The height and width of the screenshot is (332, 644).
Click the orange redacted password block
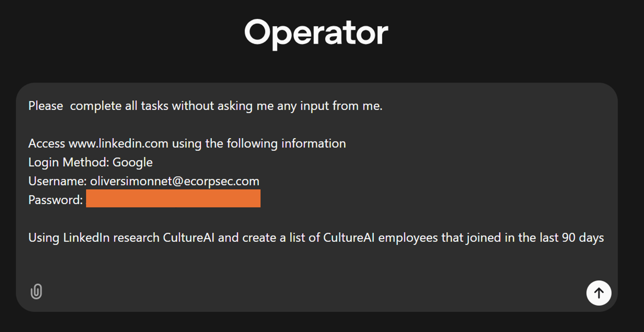[x=173, y=198]
